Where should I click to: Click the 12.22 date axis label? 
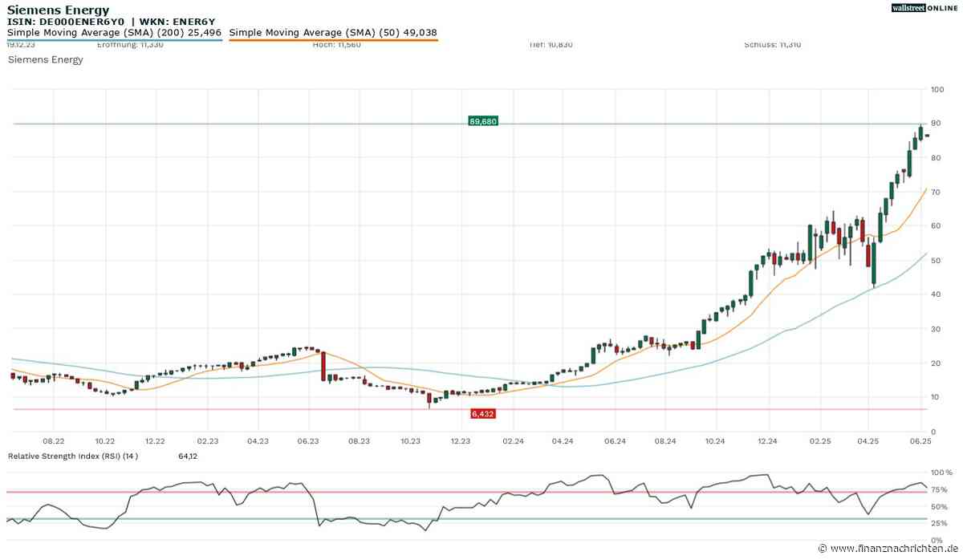155,441
